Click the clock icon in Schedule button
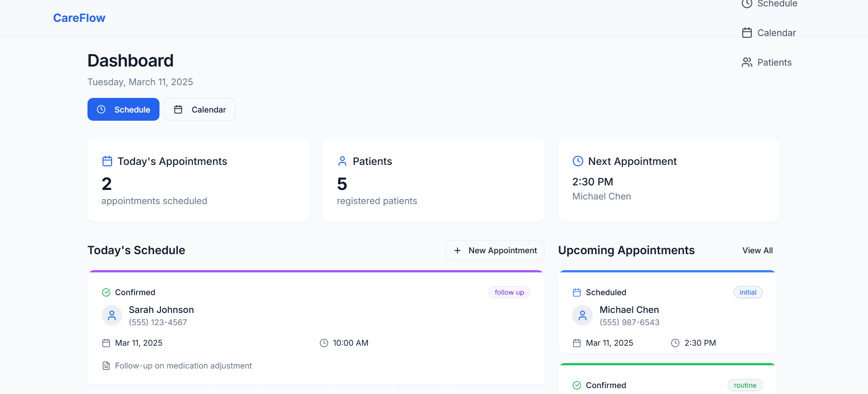 coord(101,109)
